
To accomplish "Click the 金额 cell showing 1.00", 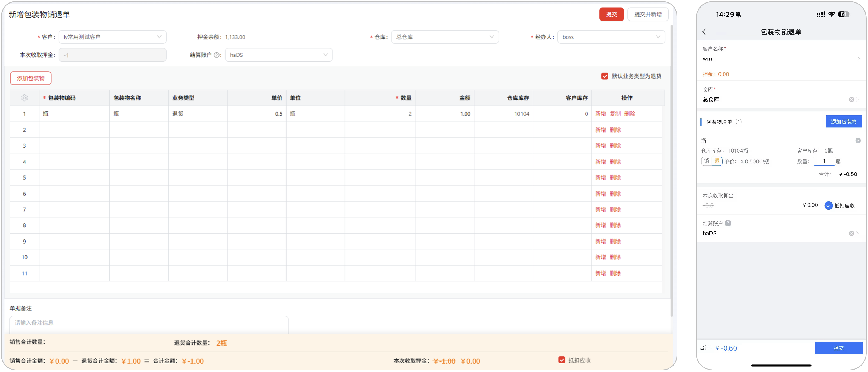I will point(445,114).
